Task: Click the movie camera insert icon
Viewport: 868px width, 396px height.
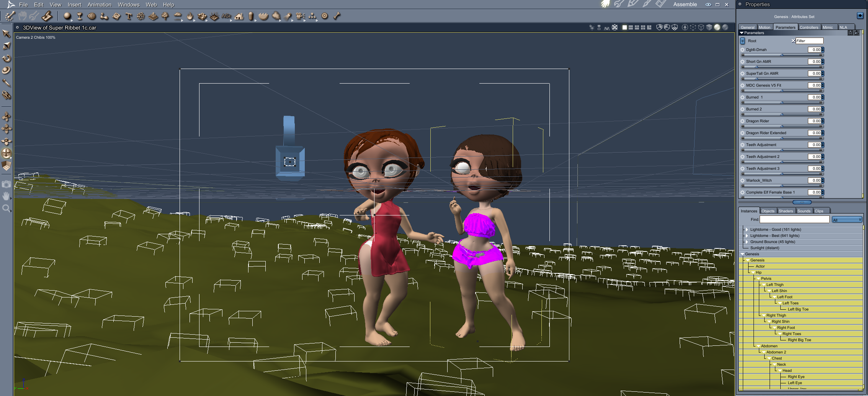Action: (x=300, y=16)
